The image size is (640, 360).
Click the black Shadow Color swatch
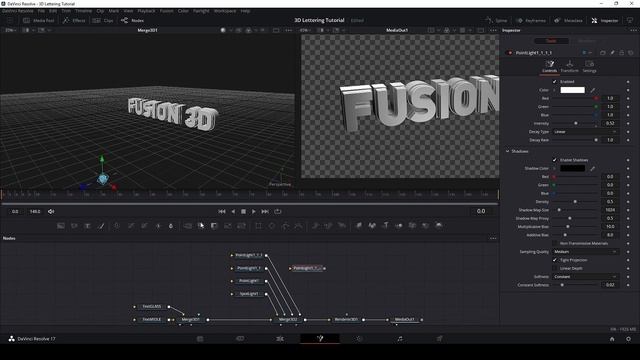pyautogui.click(x=572, y=168)
